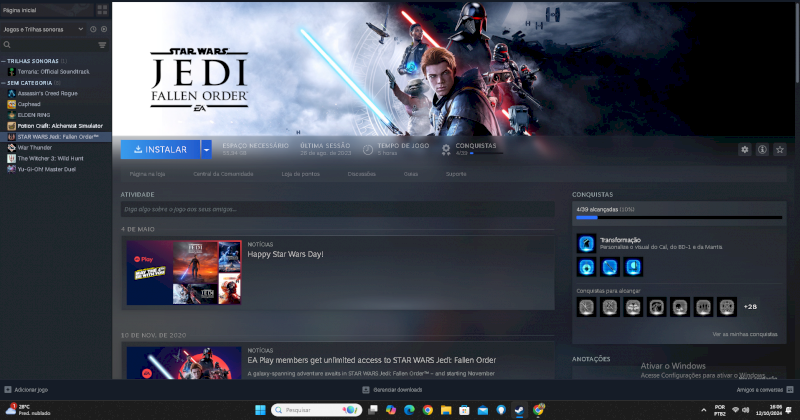Click the activity message input field
Image resolution: width=800 pixels, height=420 pixels.
[x=337, y=209]
